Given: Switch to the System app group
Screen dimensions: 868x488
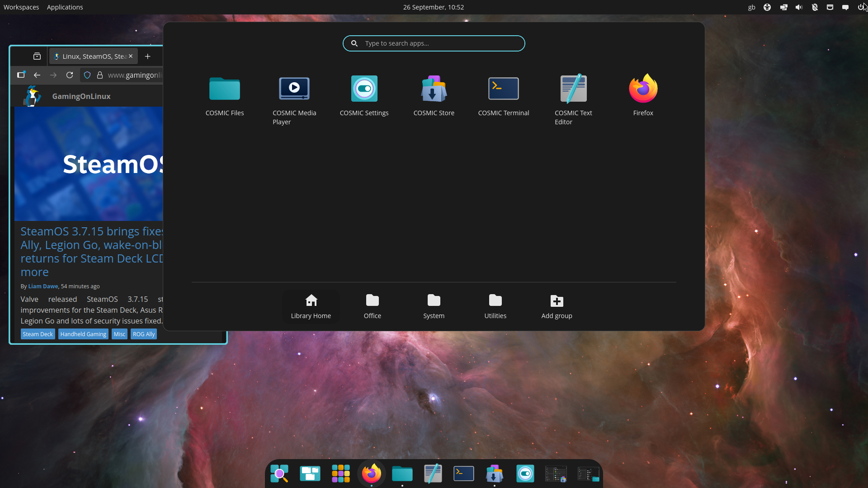Looking at the screenshot, I should (434, 306).
